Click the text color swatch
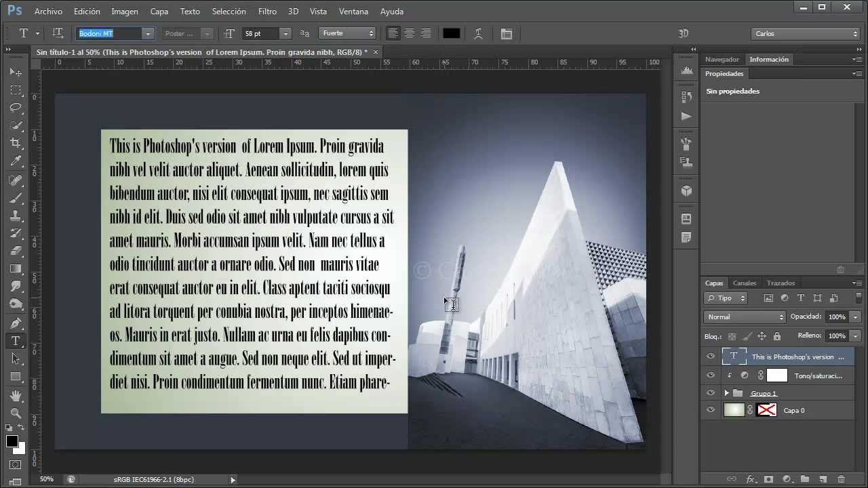 click(x=452, y=33)
